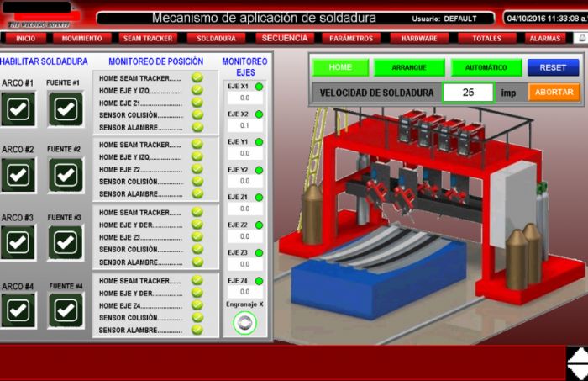Viewport: 588px width, 381px height.
Task: Click SENSOR COLISIÓN indicator in ARCO #1 group
Action: pos(197,115)
